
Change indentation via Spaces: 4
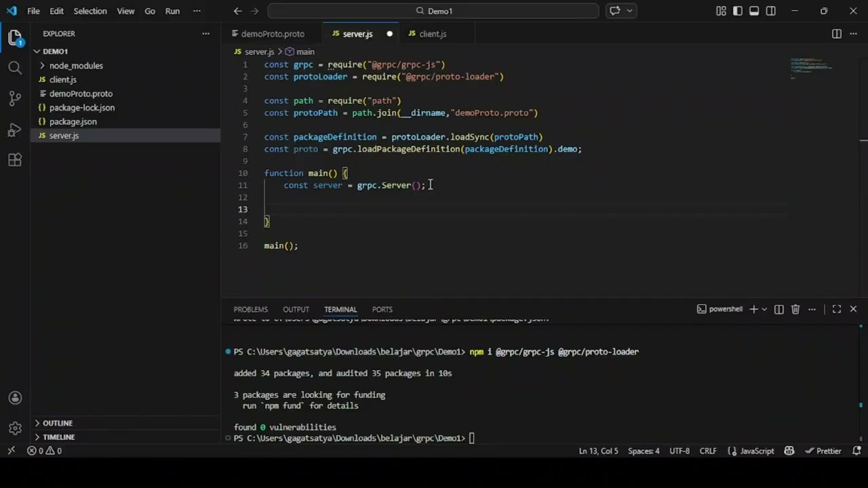644,451
